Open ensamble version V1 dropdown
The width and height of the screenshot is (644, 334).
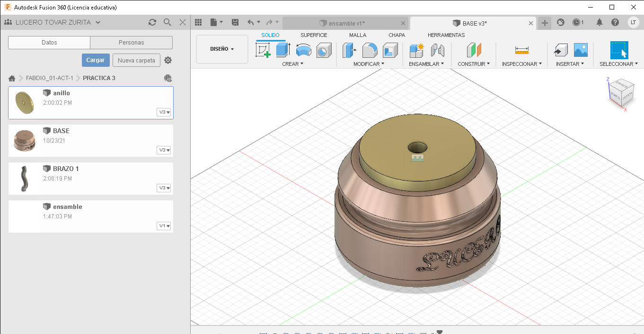(x=164, y=226)
